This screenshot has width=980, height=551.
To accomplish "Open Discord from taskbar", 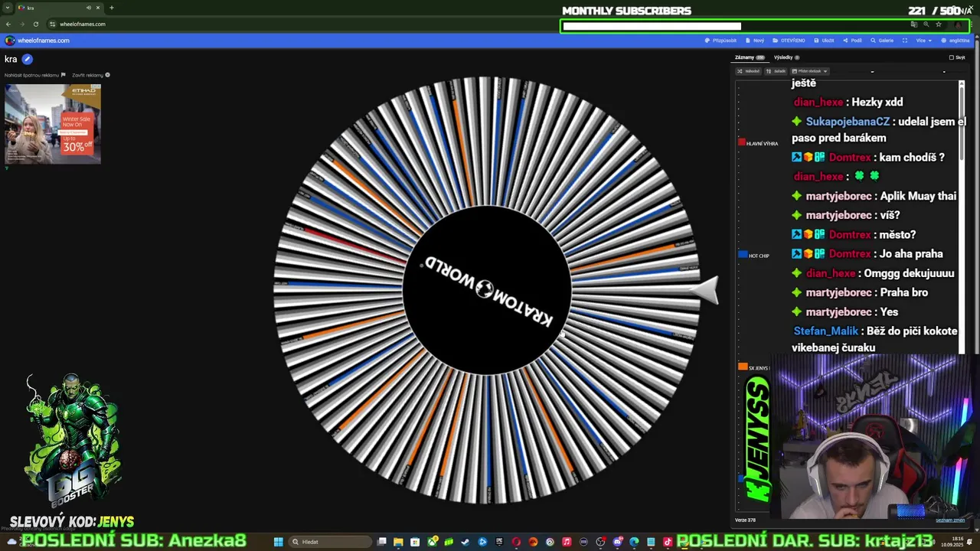I will 617,542.
